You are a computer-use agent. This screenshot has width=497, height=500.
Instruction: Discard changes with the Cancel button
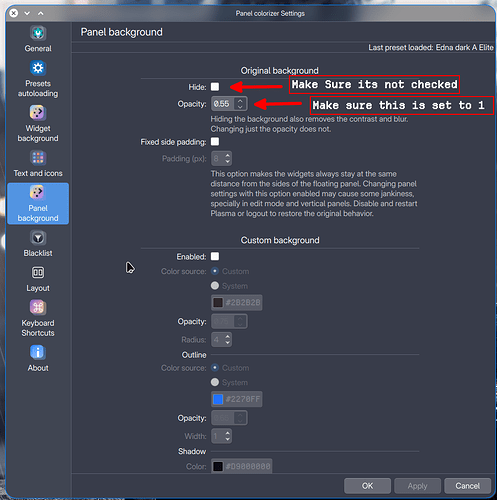pos(467,486)
